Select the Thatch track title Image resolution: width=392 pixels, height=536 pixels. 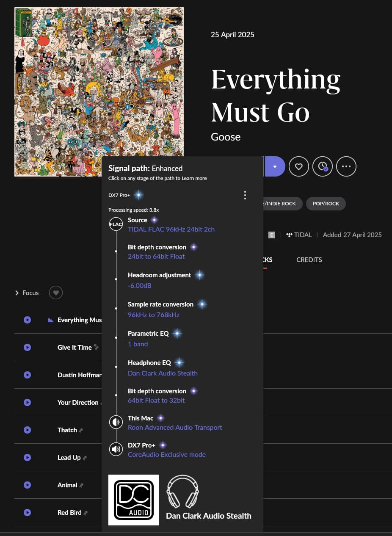[67, 430]
